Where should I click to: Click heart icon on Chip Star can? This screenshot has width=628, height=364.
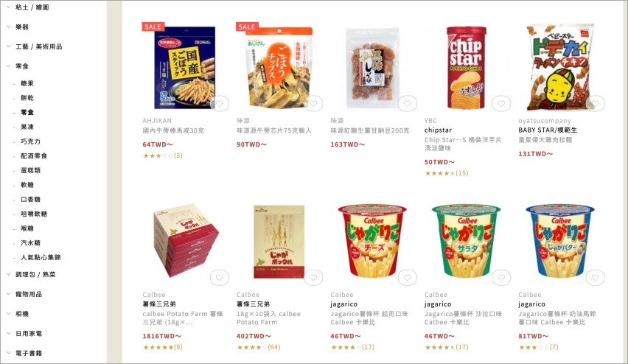tap(501, 104)
